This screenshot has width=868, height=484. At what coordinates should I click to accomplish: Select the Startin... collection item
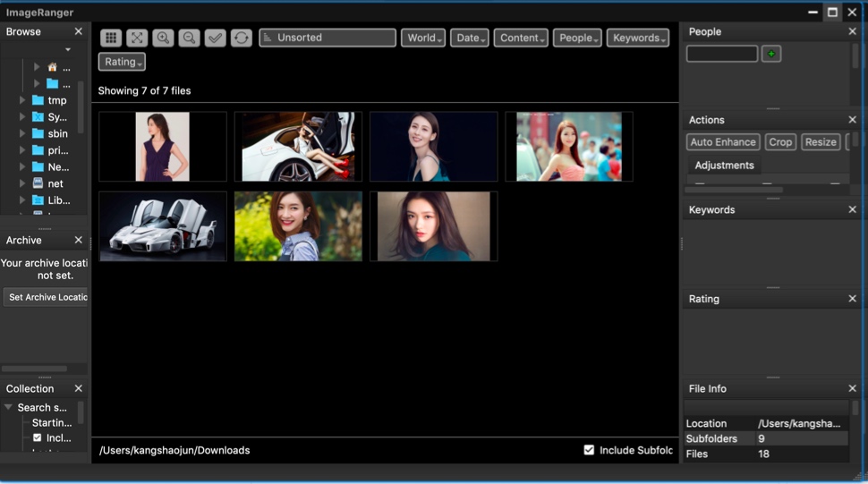[52, 422]
